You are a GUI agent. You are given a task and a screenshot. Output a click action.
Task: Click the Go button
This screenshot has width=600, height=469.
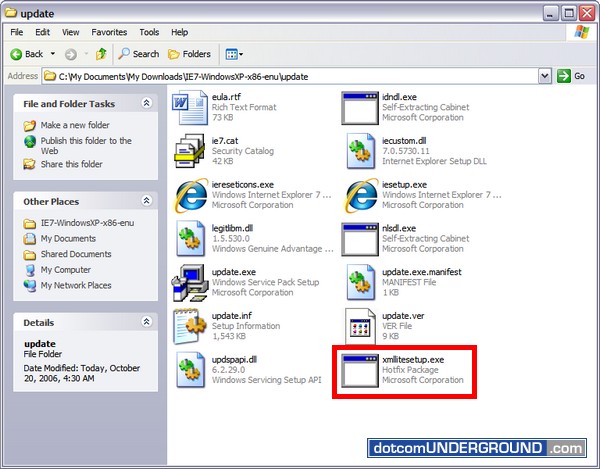coord(571,76)
